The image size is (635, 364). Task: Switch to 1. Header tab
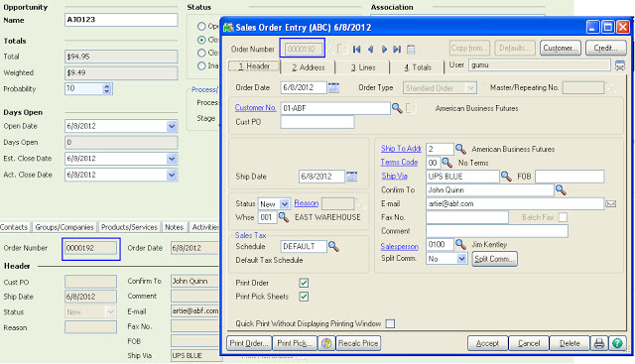[x=254, y=66]
